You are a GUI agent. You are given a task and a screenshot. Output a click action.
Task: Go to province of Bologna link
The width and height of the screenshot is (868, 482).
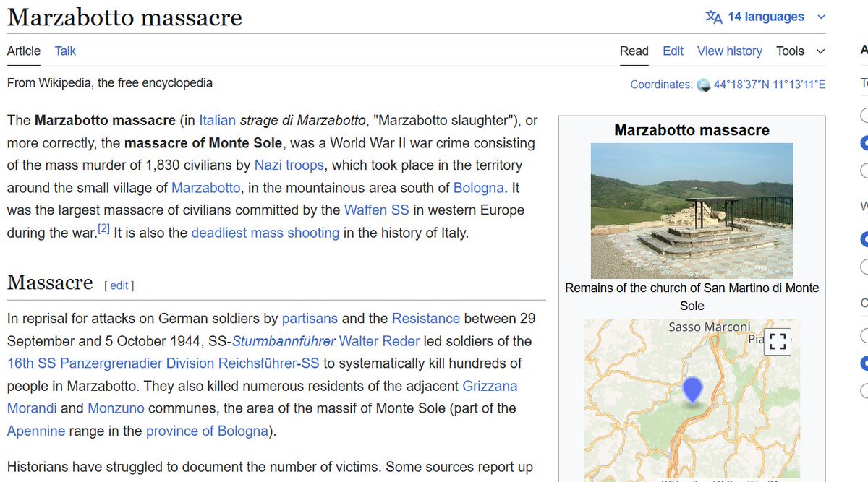coord(207,431)
